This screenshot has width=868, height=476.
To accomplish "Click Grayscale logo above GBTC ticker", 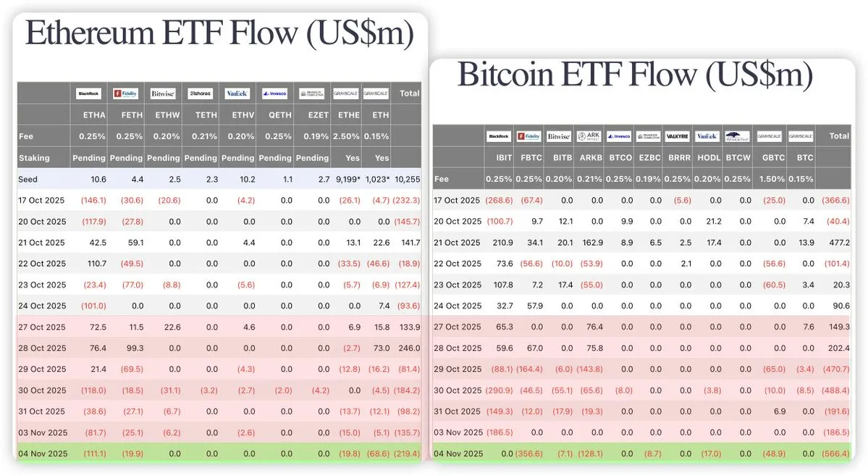I will coord(768,136).
